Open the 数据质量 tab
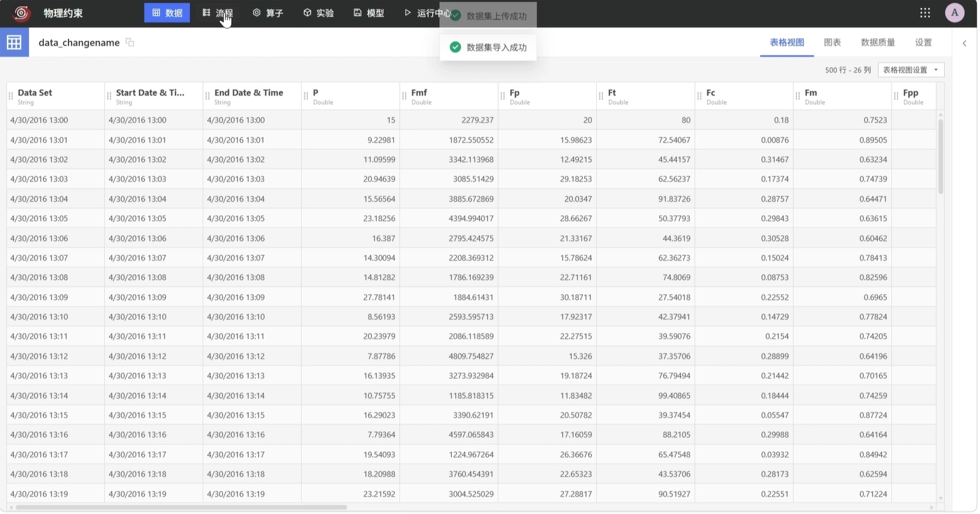This screenshot has height=514, width=980. [878, 43]
